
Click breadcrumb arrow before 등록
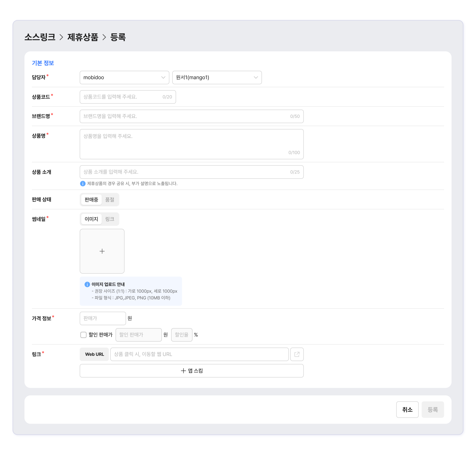pyautogui.click(x=104, y=37)
